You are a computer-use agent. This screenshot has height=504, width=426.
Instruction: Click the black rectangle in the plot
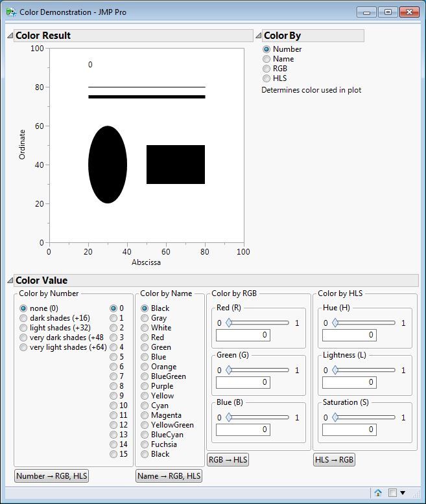coord(176,165)
